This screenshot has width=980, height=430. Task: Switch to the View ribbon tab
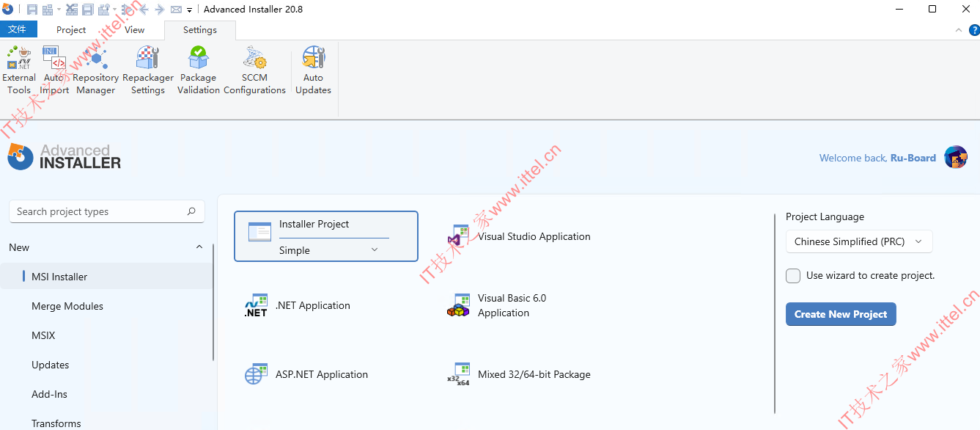click(134, 30)
